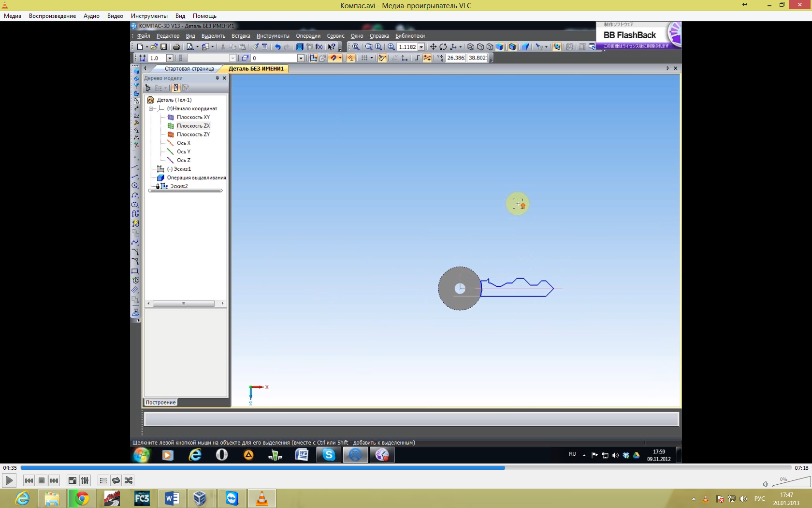Mute audio with the VLC speaker icon
The width and height of the screenshot is (812, 508).
tap(766, 484)
